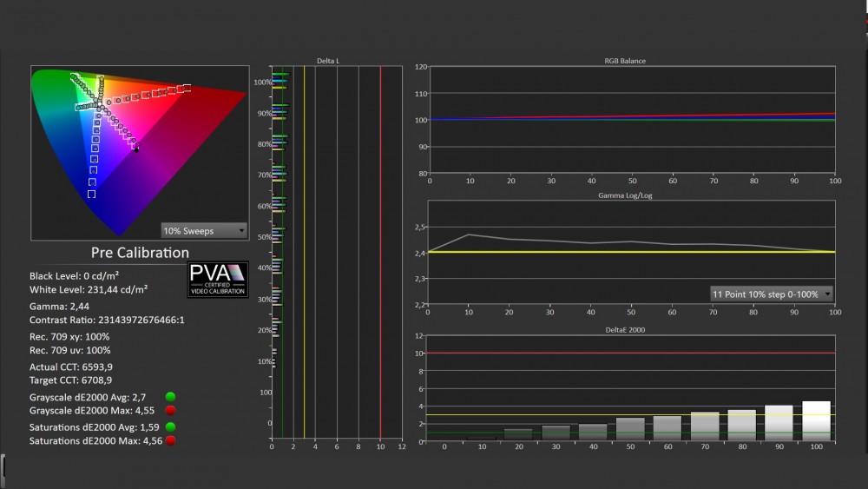Viewport: 868px width, 489px height.
Task: Click the white point in the CIE diagram
Action: 101,105
